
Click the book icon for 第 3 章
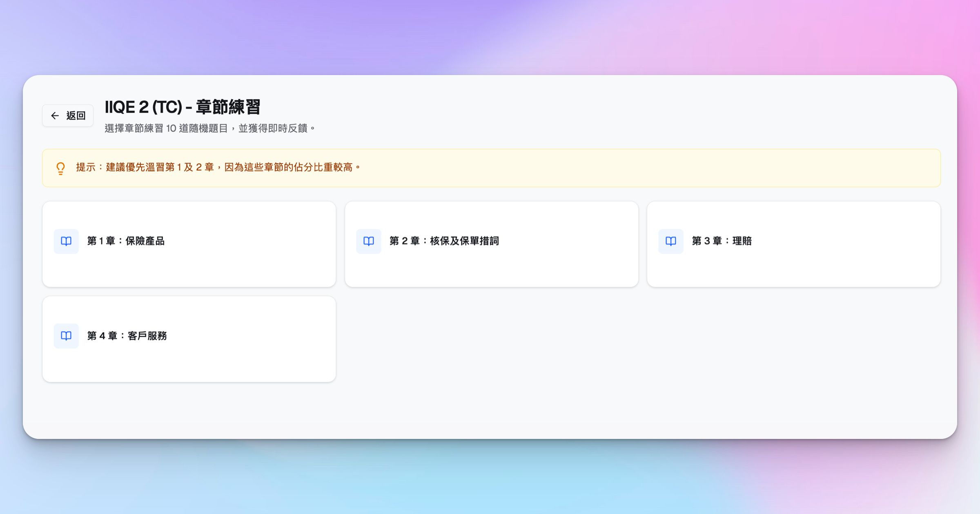pos(671,241)
